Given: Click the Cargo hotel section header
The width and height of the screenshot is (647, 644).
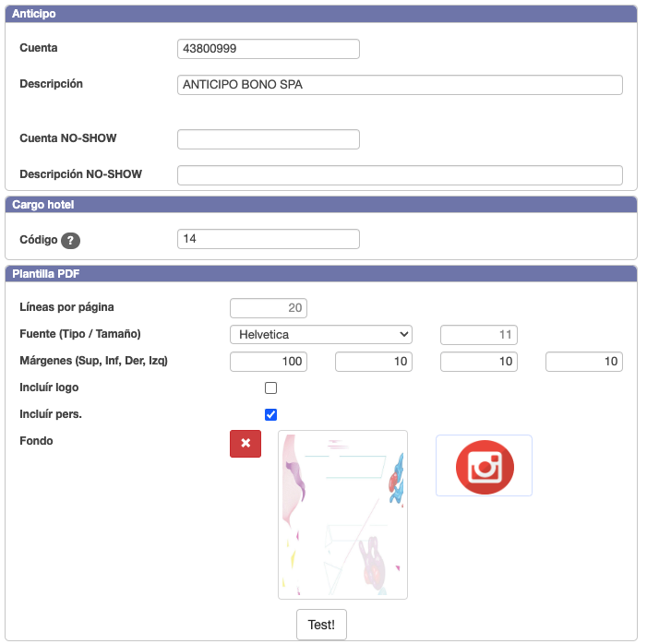Looking at the screenshot, I should pyautogui.click(x=321, y=205).
